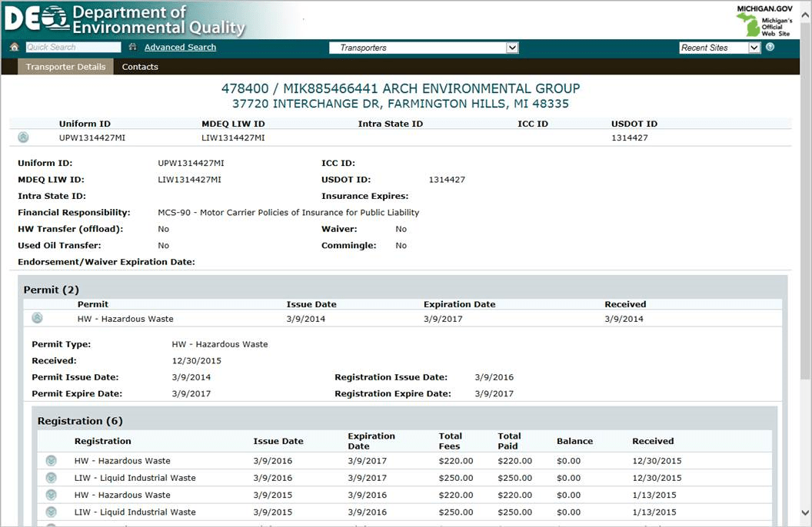Expand the LIW registration received 12/30/2015

tap(51, 478)
